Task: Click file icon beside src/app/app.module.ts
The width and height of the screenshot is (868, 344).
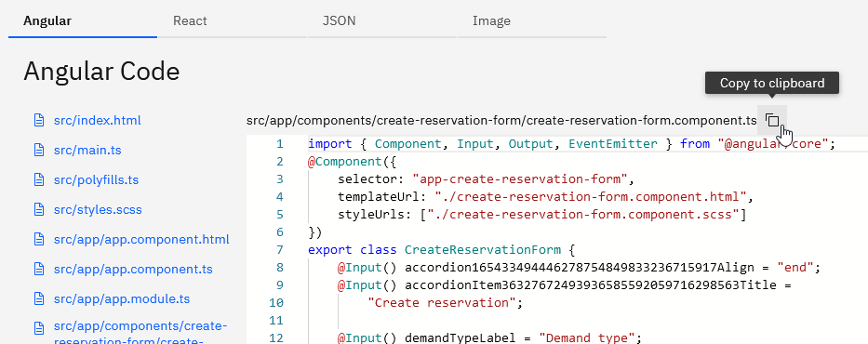Action: tap(39, 299)
